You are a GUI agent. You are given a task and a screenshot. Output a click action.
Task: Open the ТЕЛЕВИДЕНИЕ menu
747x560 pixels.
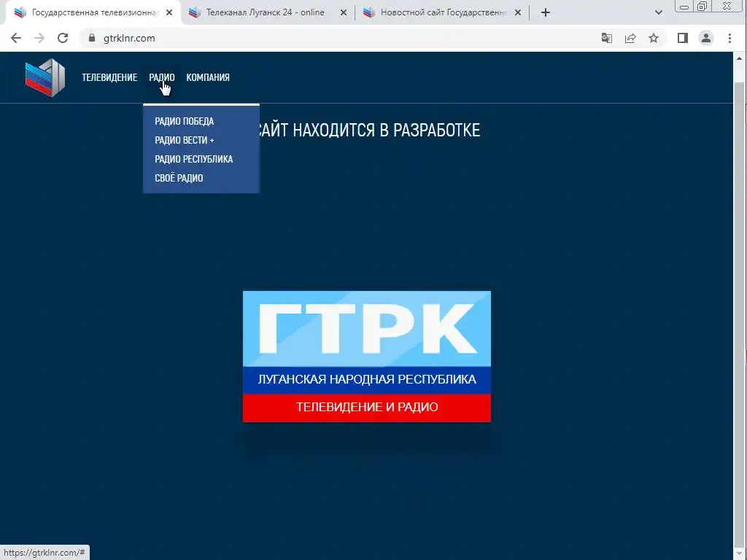(109, 77)
